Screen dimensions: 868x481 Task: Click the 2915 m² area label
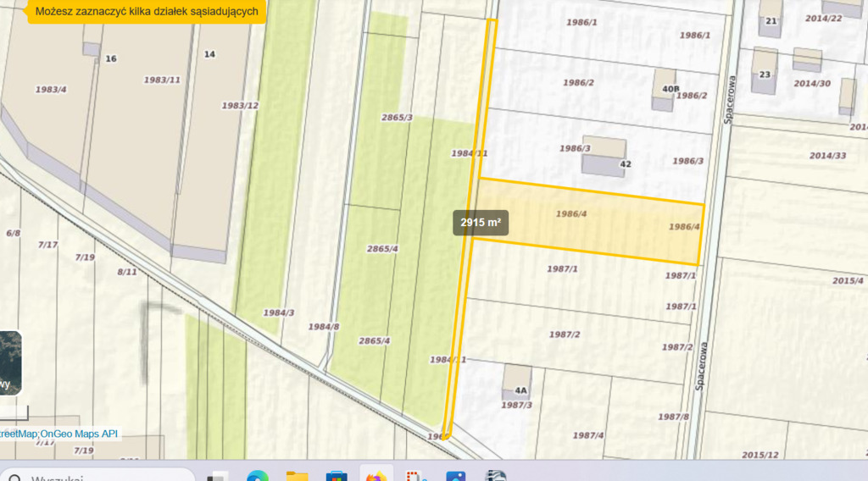click(x=481, y=223)
